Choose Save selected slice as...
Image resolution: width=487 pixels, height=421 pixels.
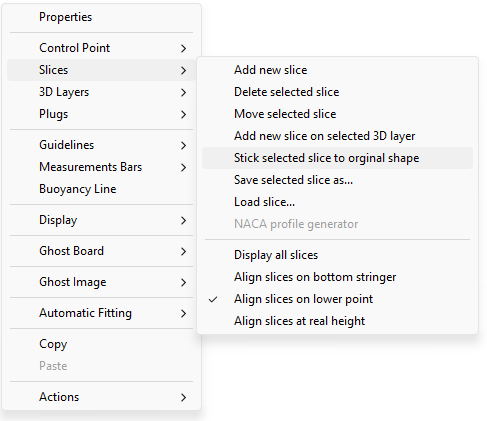click(337, 180)
